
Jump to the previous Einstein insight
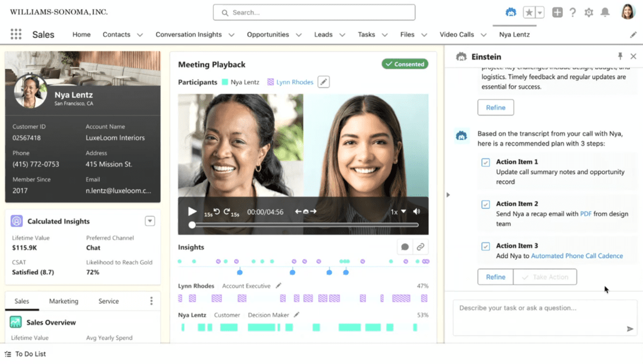(298, 211)
